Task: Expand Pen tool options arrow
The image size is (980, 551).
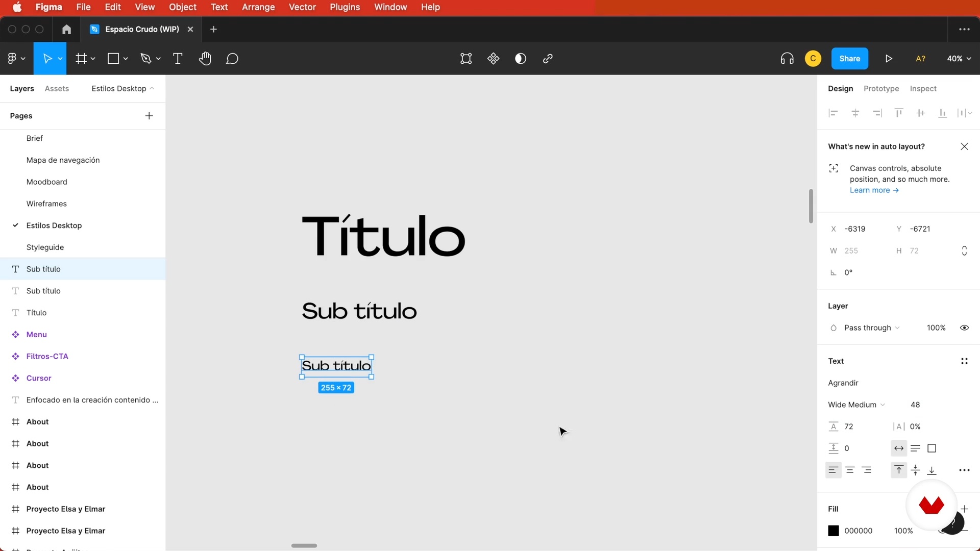Action: [x=158, y=59]
